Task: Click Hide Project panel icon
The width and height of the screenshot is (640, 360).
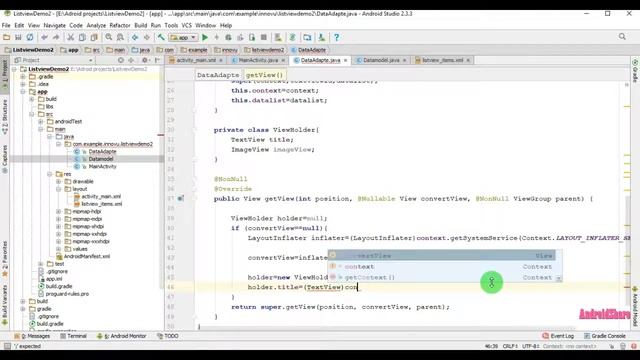Action: click(x=158, y=60)
